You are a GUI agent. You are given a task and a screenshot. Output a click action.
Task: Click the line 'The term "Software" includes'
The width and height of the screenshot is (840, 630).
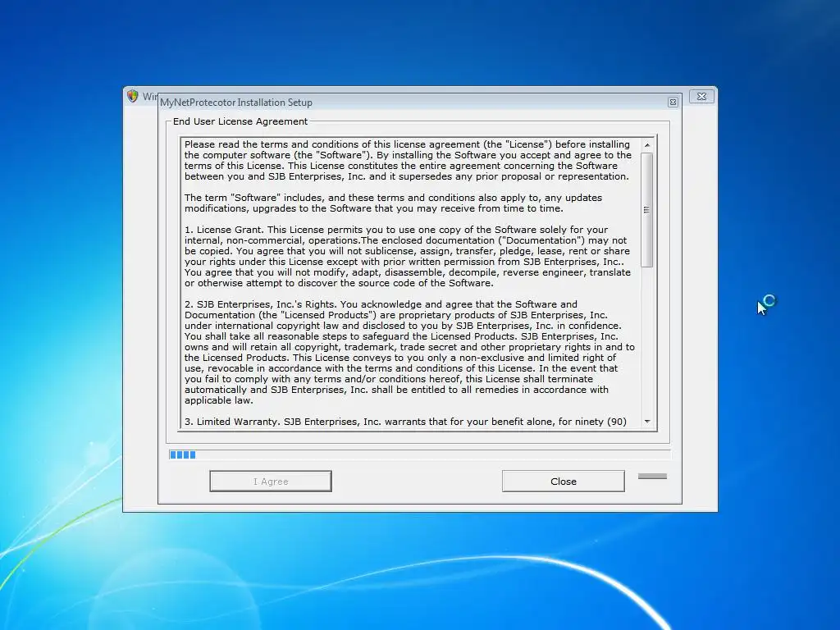pos(393,198)
